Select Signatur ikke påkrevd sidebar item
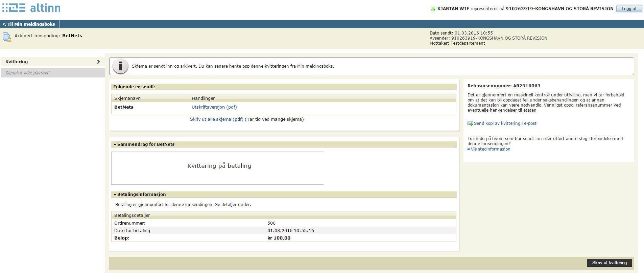 tap(27, 73)
